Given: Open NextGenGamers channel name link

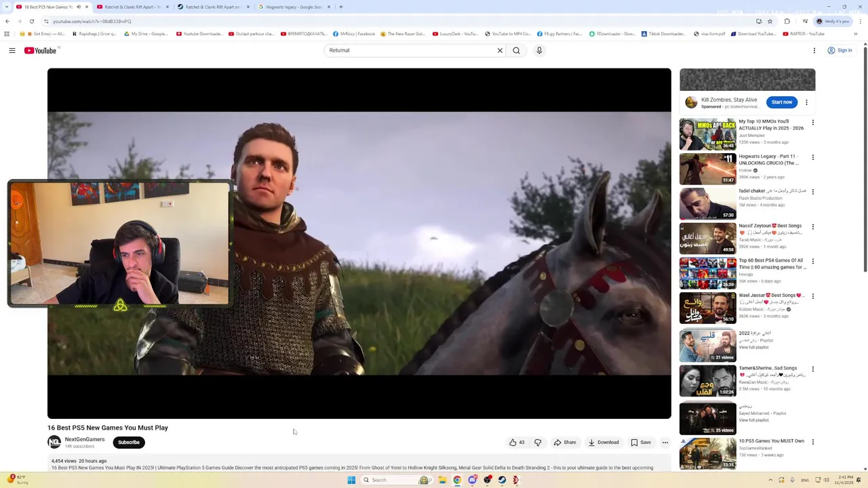Looking at the screenshot, I should [x=85, y=439].
